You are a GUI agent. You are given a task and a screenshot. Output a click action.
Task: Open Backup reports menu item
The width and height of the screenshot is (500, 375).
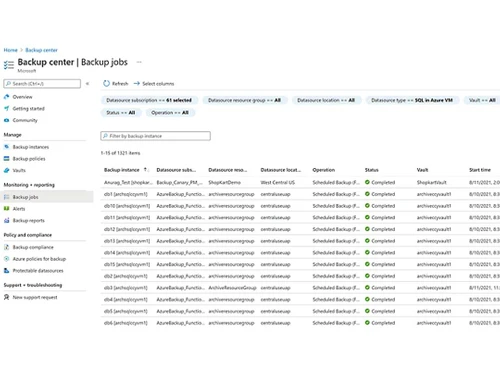coord(29,220)
